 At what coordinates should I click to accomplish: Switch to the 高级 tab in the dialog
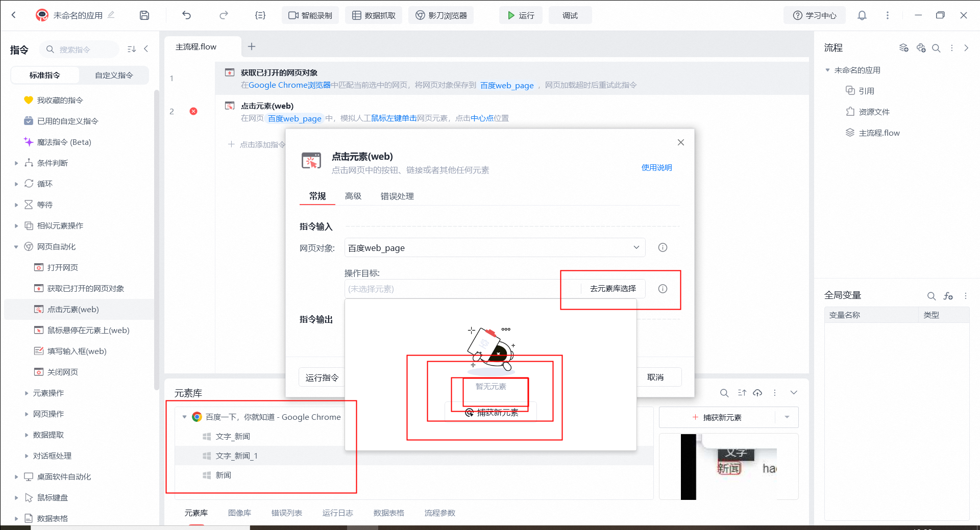(353, 196)
